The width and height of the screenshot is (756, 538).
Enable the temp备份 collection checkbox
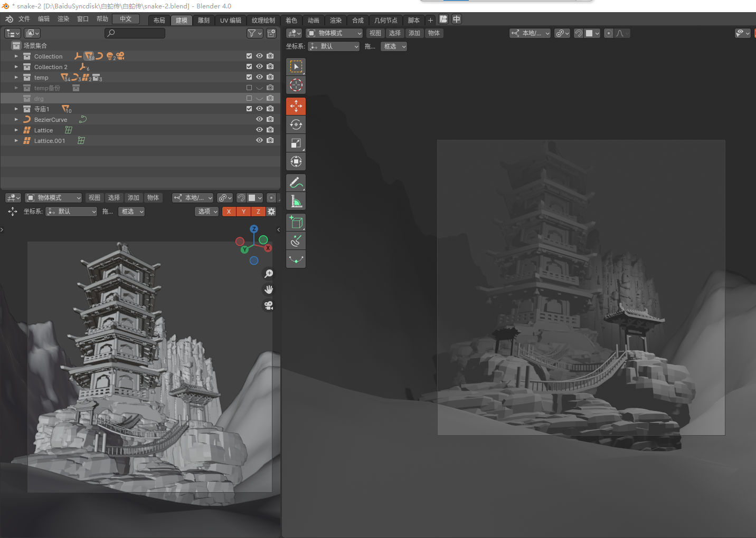(249, 88)
